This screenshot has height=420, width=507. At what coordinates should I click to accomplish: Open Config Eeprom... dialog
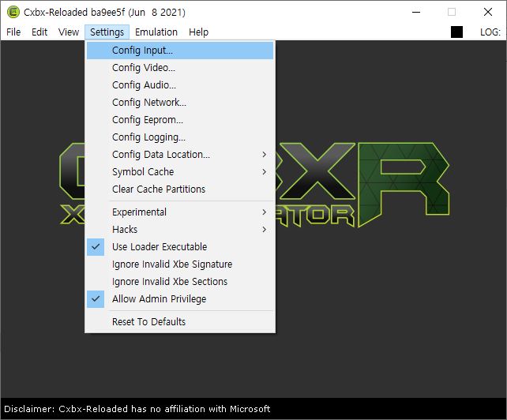pos(180,120)
